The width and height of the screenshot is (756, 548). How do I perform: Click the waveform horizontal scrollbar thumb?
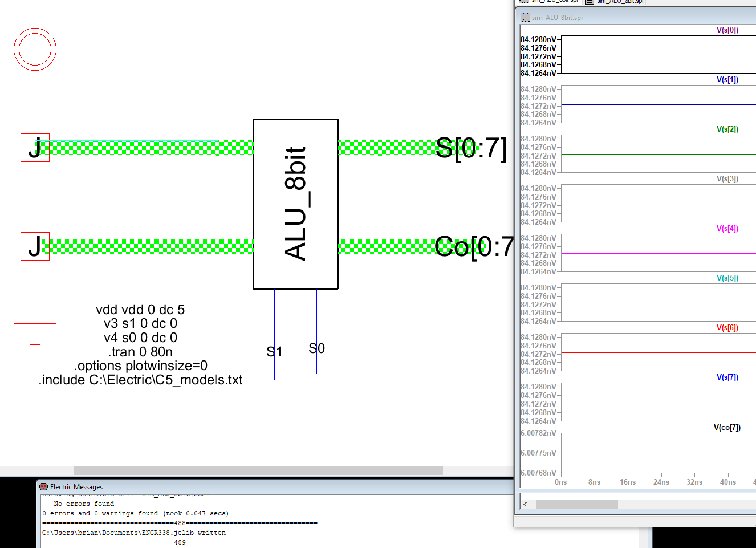pos(577,504)
